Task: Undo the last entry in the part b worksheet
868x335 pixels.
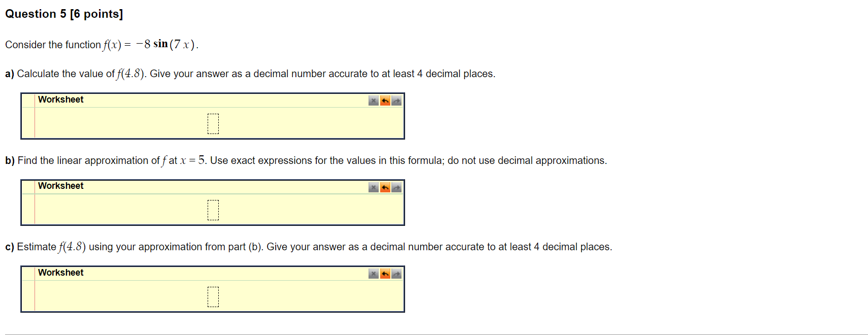Action: [385, 188]
